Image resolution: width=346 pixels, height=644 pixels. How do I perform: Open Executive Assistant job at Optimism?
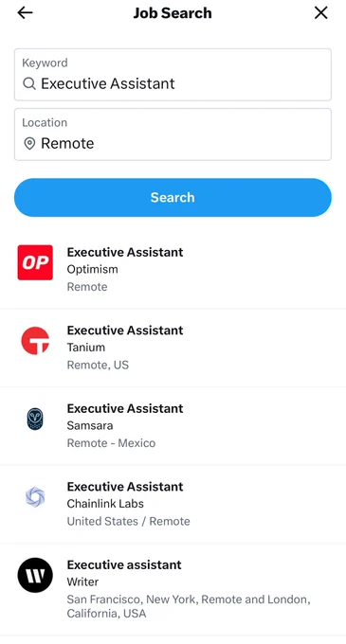click(x=173, y=269)
